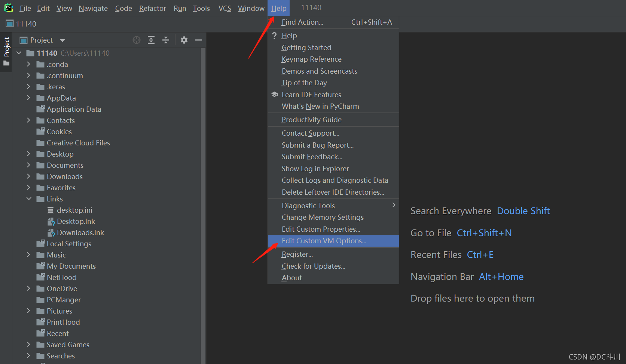
Task: Choose Submit a Bug Report
Action: pyautogui.click(x=333, y=145)
